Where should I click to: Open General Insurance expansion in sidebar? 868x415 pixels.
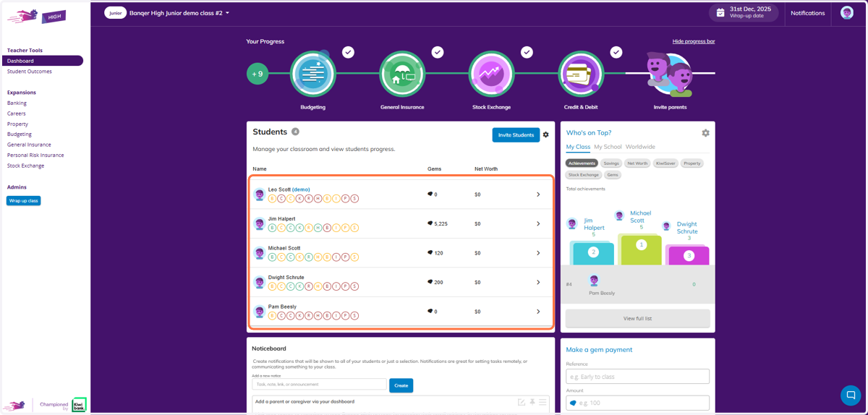29,145
